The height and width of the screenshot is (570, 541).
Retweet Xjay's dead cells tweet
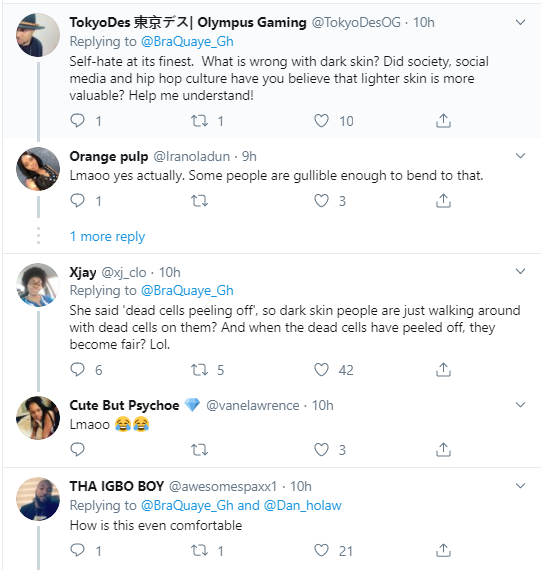(x=200, y=370)
